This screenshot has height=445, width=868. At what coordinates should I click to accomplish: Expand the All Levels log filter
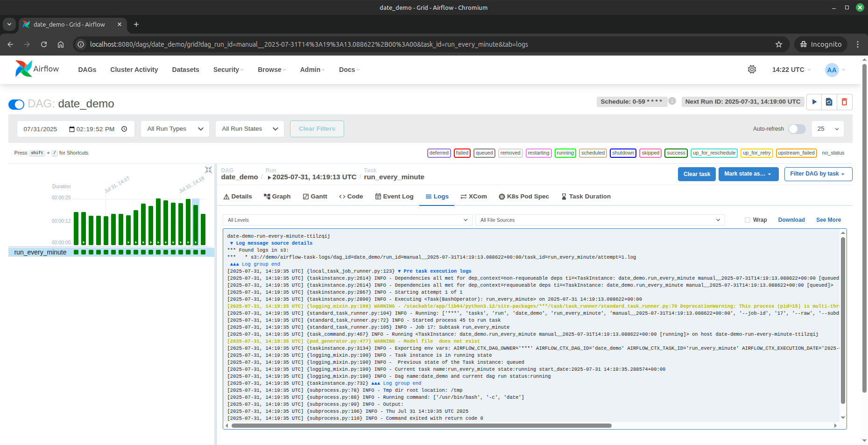click(347, 220)
